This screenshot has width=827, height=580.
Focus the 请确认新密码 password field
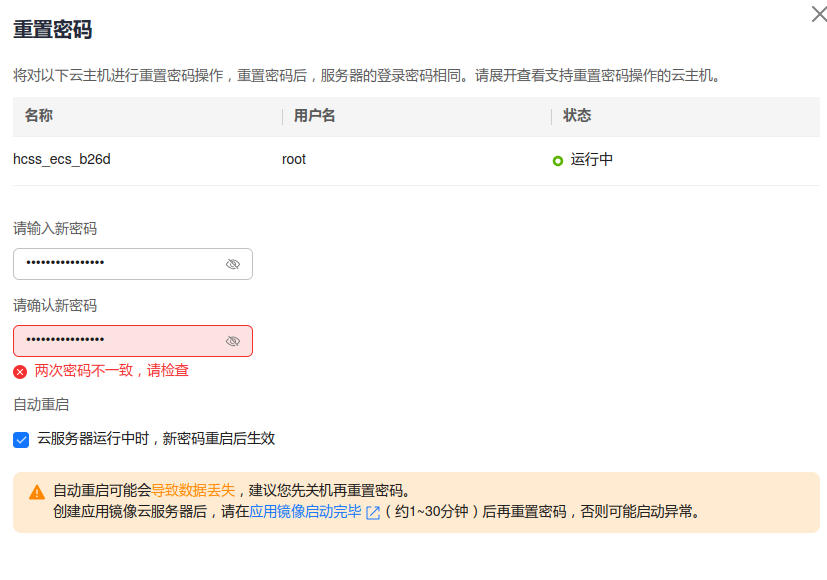[120, 341]
